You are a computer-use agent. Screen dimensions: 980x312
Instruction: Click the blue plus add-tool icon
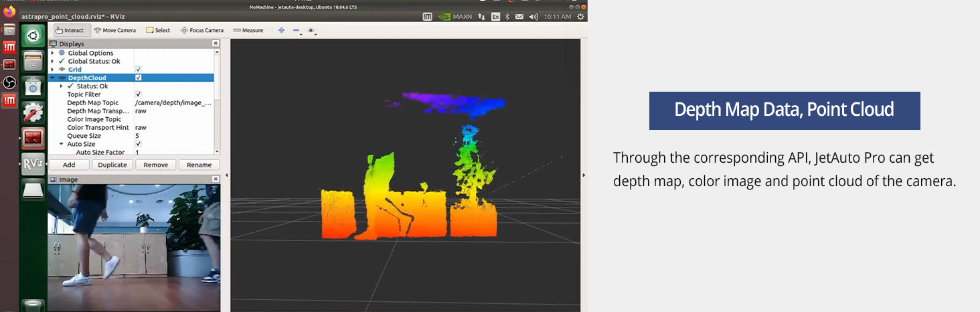pos(281,30)
